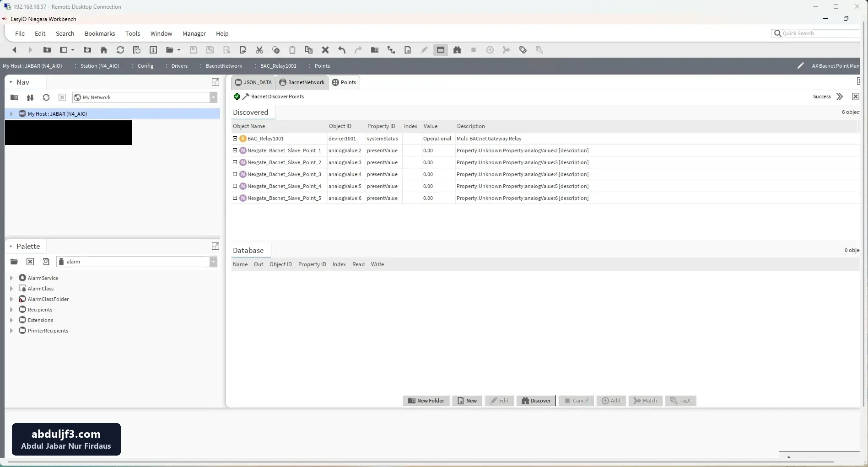Go back with the toolbar back arrow
Image resolution: width=868 pixels, height=467 pixels.
[x=14, y=50]
